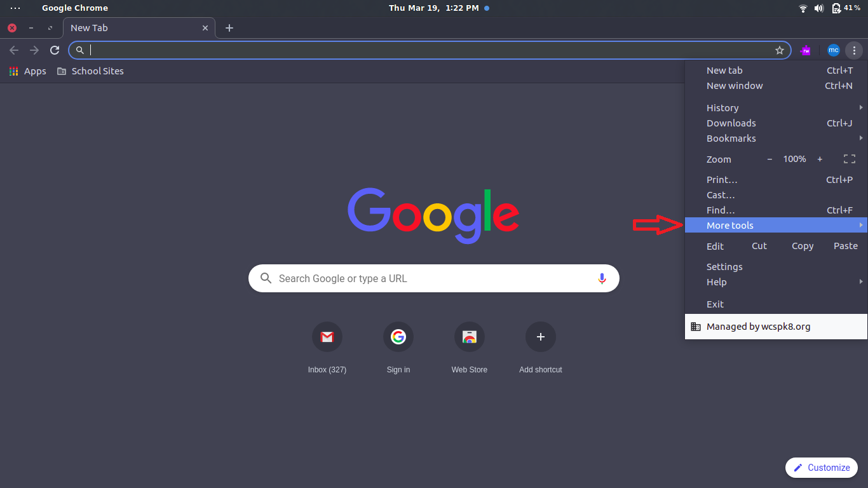Open a new tab with plus button
This screenshot has height=488, width=868.
(229, 28)
